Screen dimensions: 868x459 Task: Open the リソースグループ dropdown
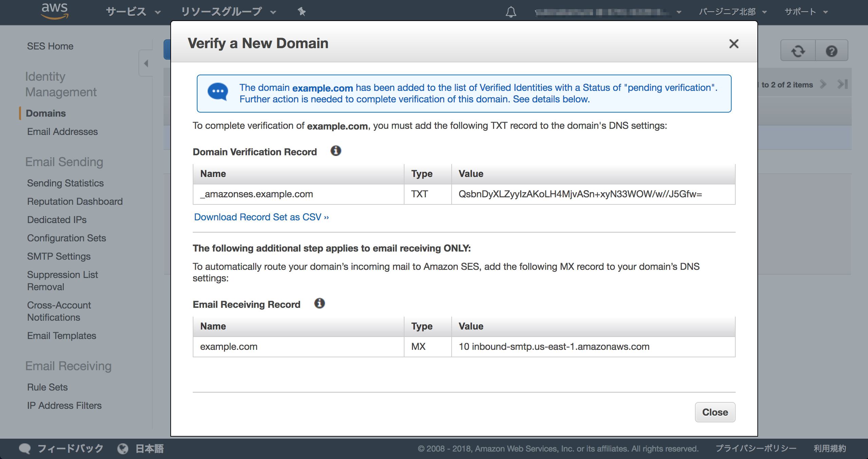[228, 12]
